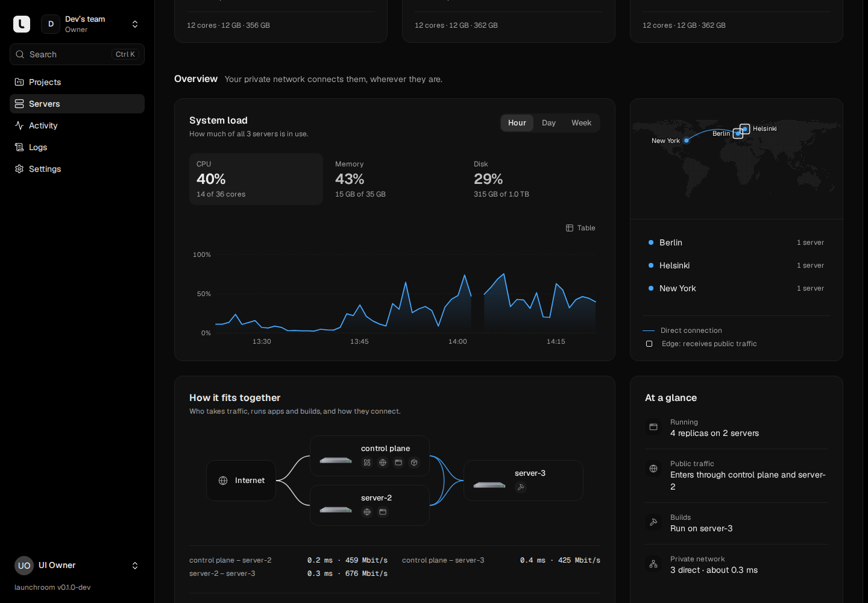This screenshot has width=868, height=603.
Task: Select the CPU metric card
Action: click(x=256, y=179)
